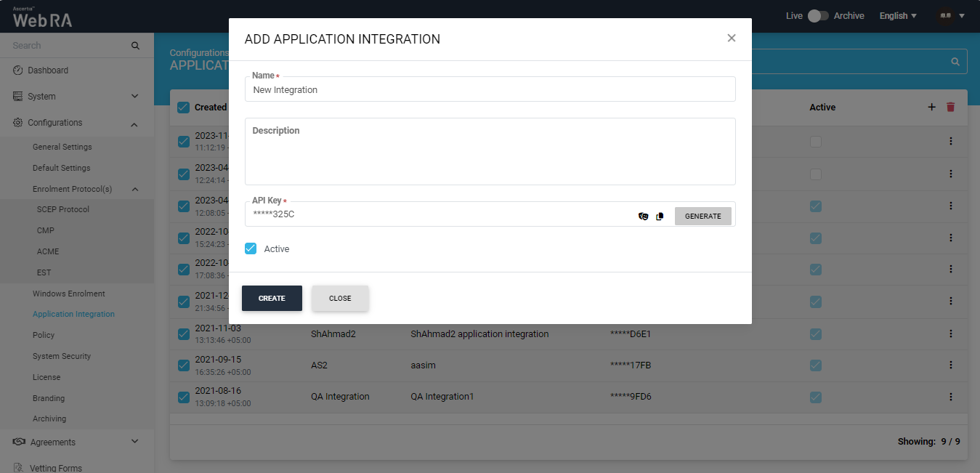Open the Dashboard menu item
This screenshot has width=980, height=473.
coord(48,70)
